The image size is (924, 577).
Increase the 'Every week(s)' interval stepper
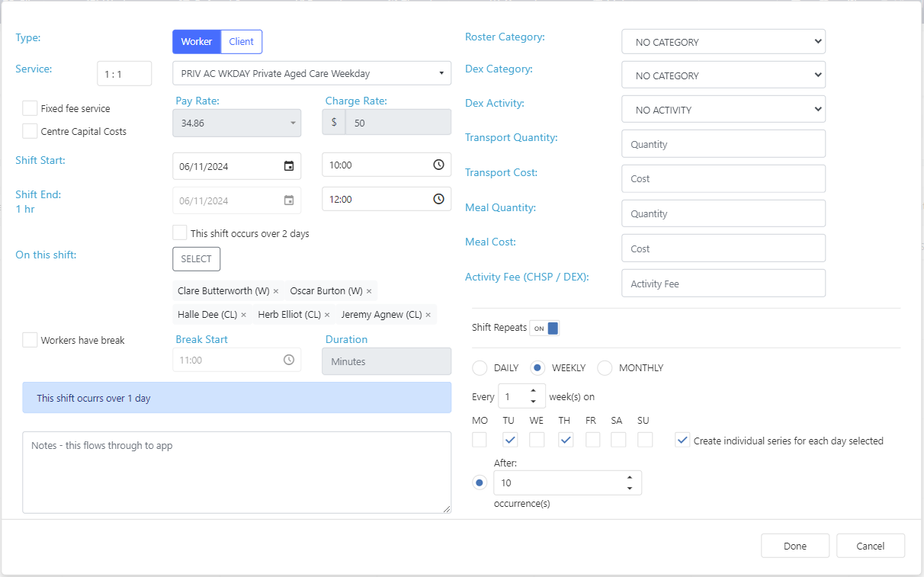tap(533, 391)
